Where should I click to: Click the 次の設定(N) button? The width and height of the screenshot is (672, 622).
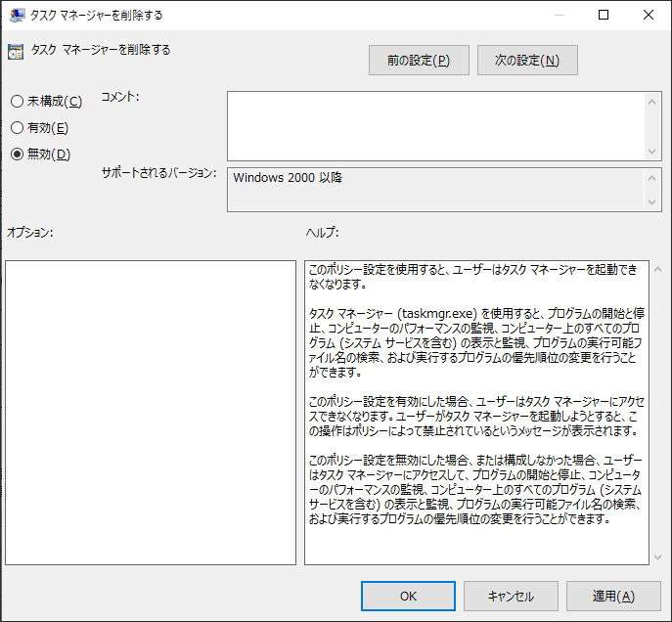(527, 60)
